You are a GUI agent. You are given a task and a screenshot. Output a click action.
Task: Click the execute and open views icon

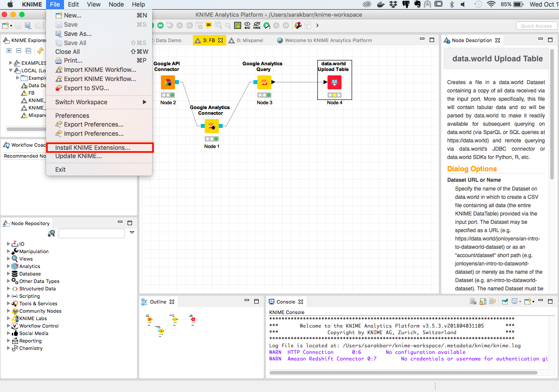267,25
